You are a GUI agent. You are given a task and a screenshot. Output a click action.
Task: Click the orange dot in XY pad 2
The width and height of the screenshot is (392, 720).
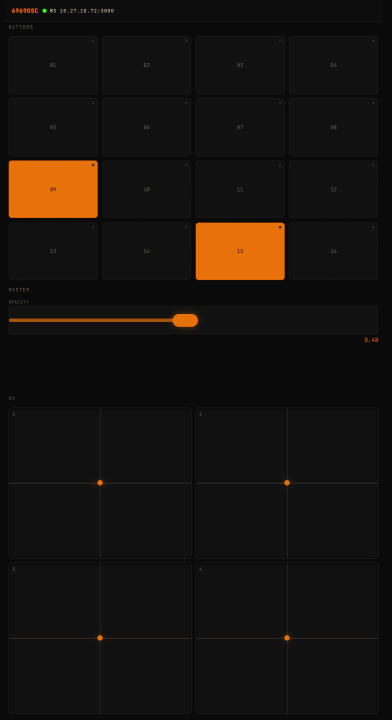pos(287,483)
